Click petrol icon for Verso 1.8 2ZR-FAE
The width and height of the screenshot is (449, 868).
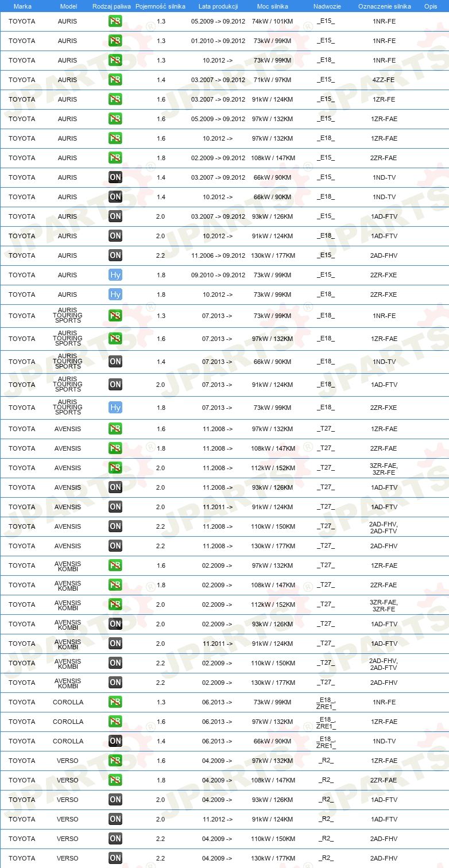(115, 780)
